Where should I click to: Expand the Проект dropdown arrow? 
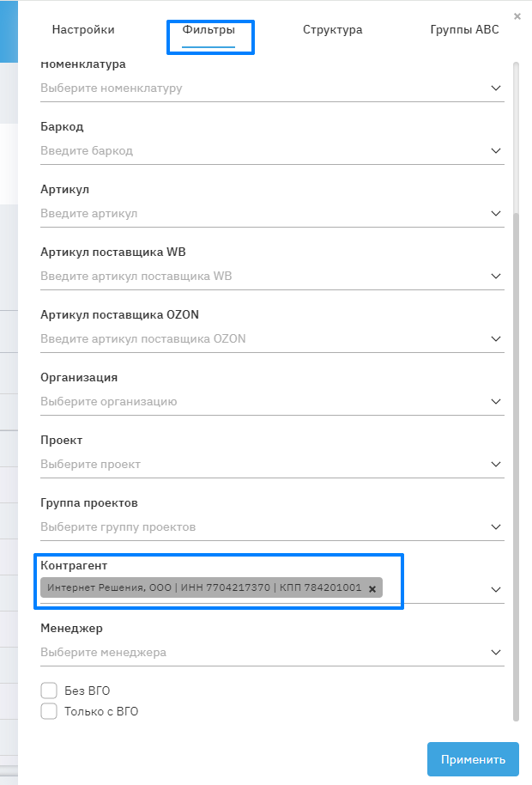(495, 464)
